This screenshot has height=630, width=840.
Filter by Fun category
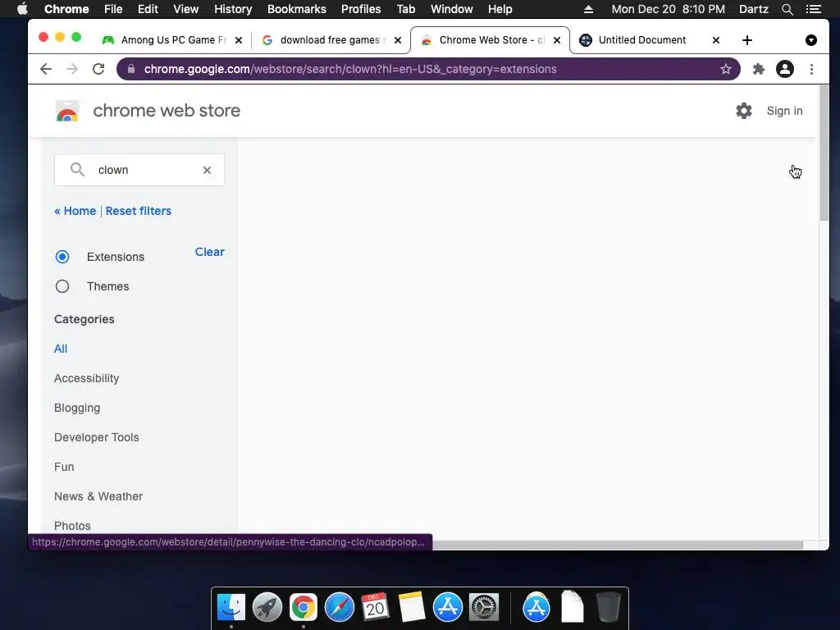(x=64, y=467)
